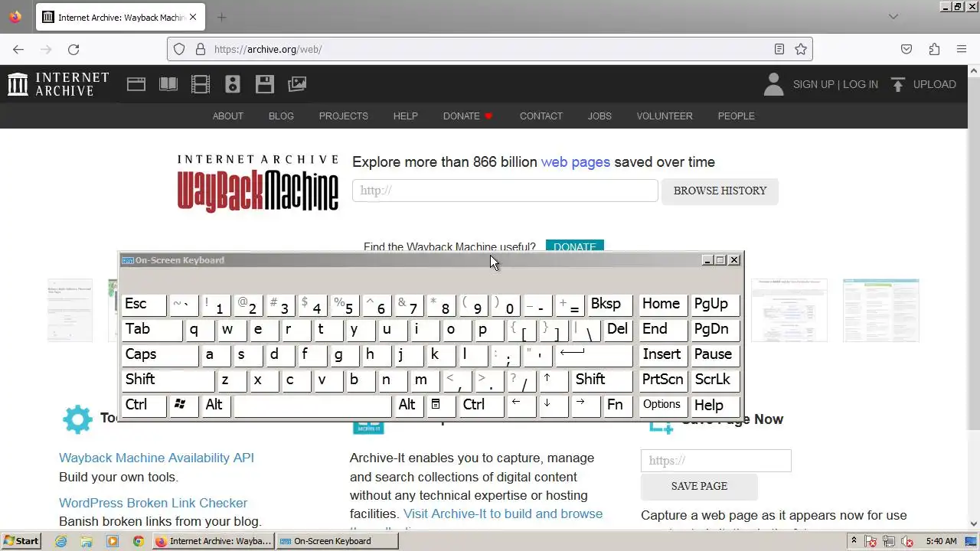980x551 pixels.
Task: Click the DONATE link with heart
Action: click(468, 116)
